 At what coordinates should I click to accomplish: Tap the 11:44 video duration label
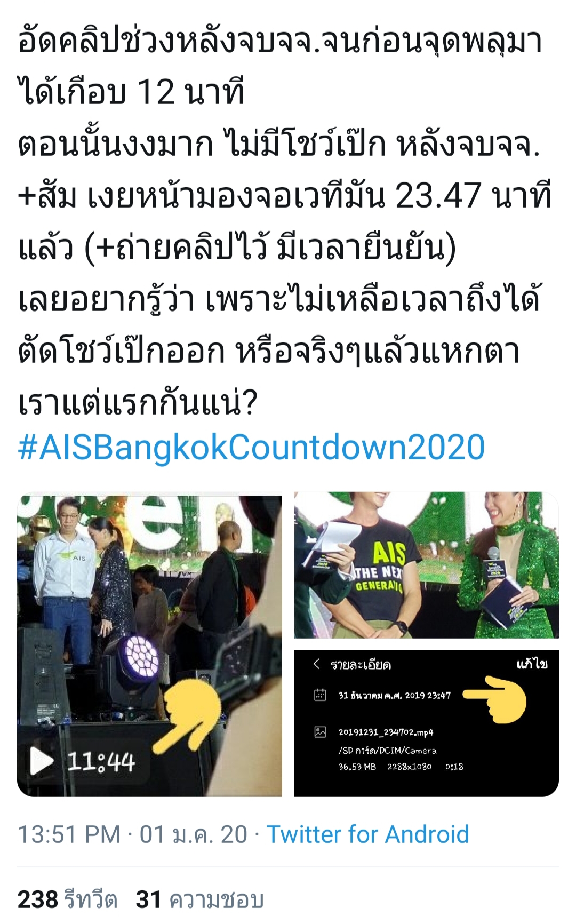tap(101, 761)
